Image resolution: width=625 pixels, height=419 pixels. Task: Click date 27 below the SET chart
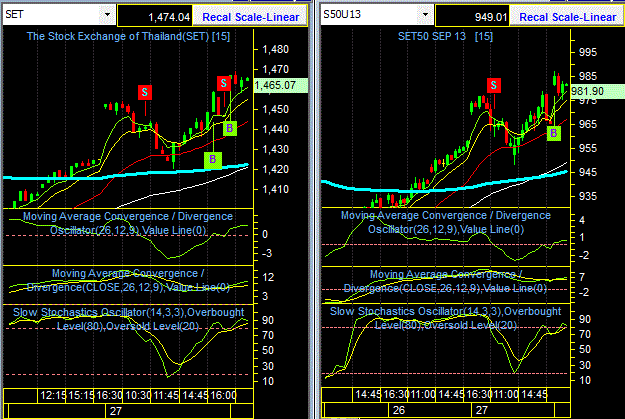(116, 411)
